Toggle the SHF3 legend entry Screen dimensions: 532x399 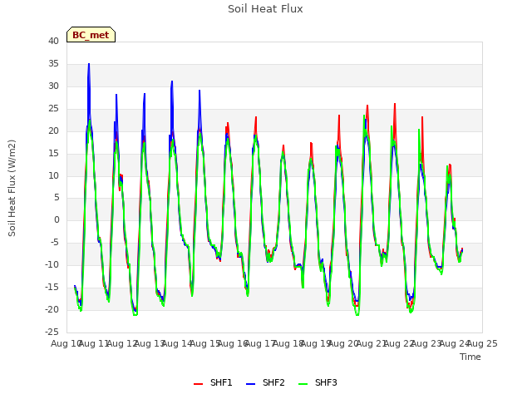click(x=318, y=382)
